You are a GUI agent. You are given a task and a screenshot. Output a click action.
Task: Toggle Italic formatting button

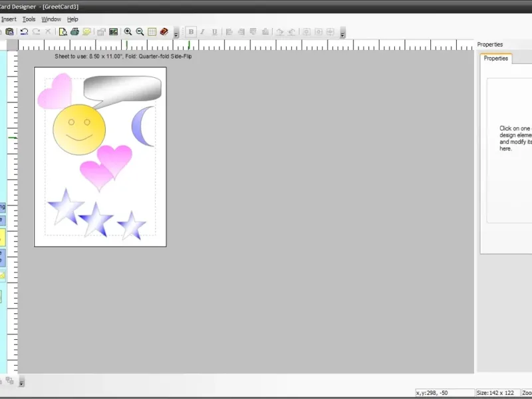coord(203,31)
